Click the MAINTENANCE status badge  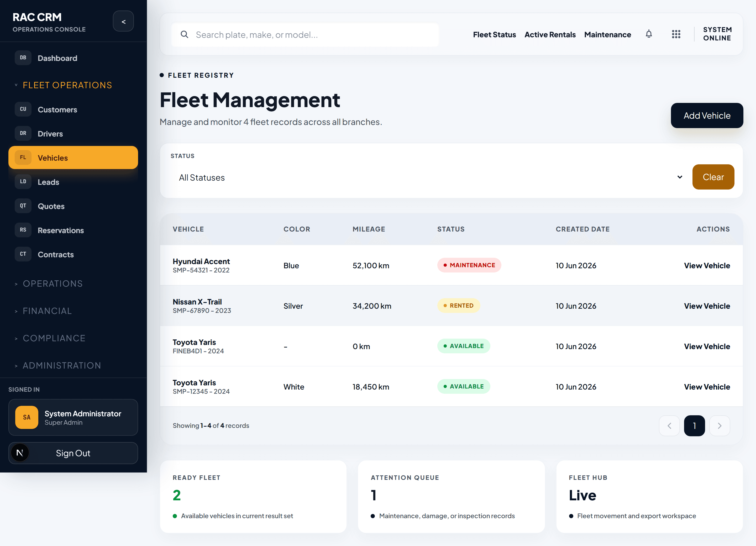point(469,265)
